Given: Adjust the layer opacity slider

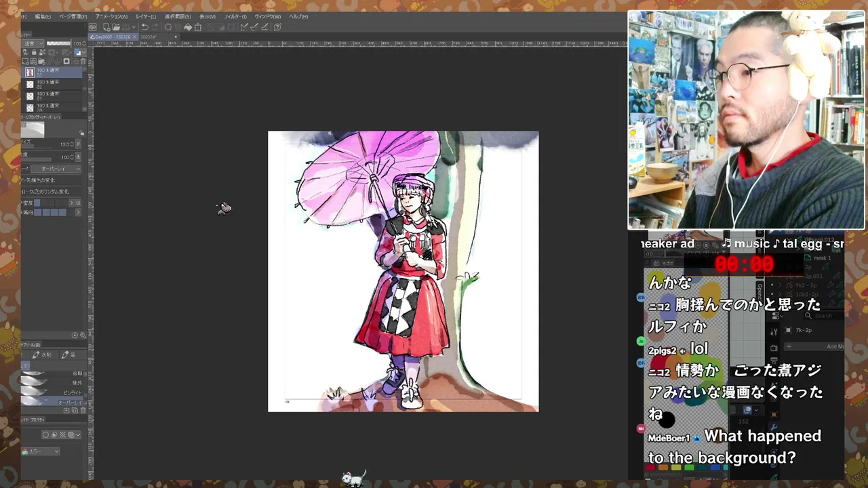Looking at the screenshot, I should point(59,43).
